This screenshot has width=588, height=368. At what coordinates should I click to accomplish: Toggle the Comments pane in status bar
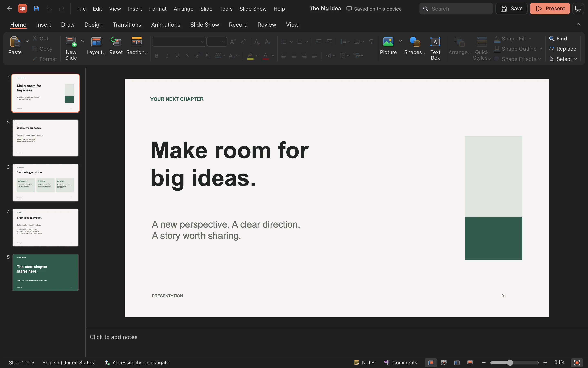point(401,363)
